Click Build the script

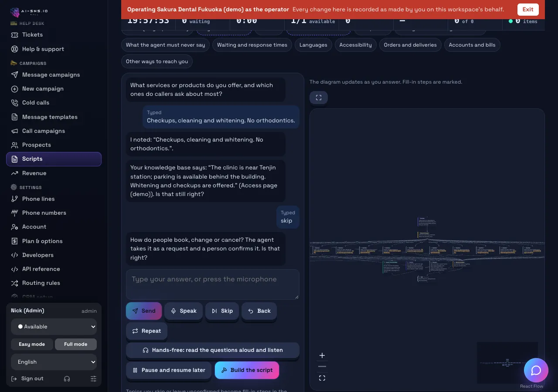pos(247,370)
